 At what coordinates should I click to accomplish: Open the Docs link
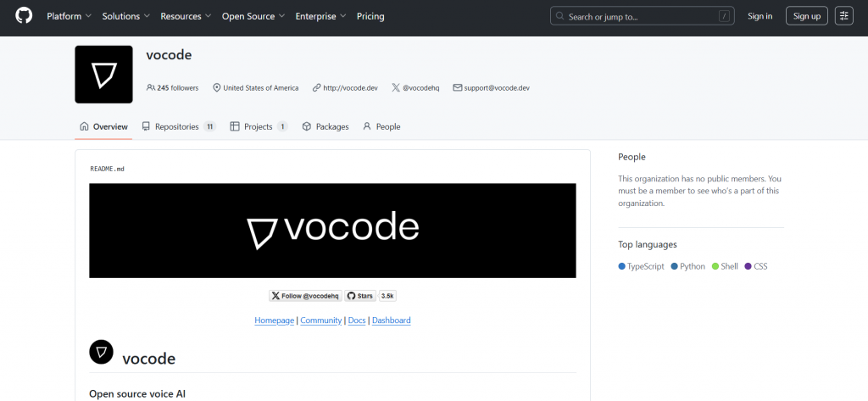click(x=357, y=320)
